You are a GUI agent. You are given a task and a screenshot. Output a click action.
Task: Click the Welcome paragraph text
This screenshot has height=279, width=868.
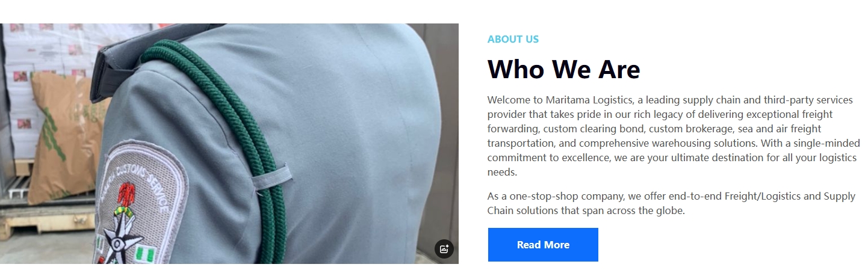[x=674, y=136]
